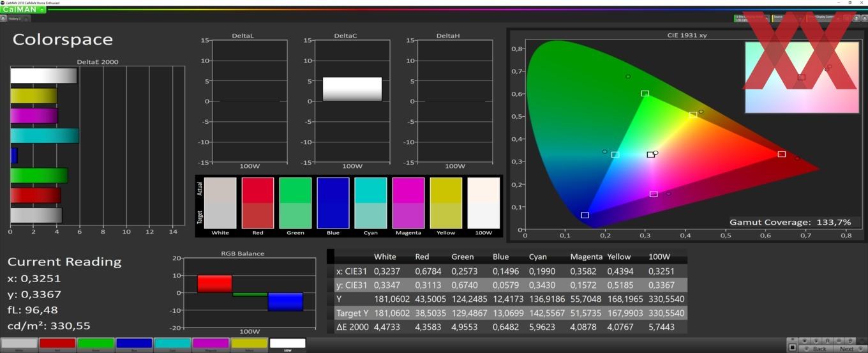The image size is (868, 353).
Task: Click the Red x: CIE31 value 0,6784
Action: point(429,271)
